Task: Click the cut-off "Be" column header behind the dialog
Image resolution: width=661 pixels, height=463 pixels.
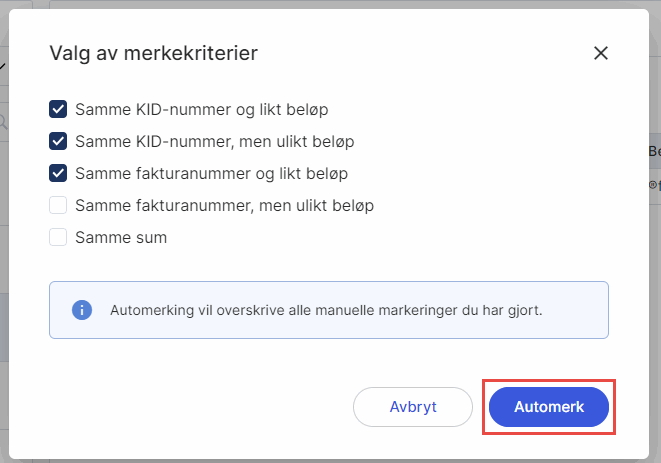Action: pos(654,152)
